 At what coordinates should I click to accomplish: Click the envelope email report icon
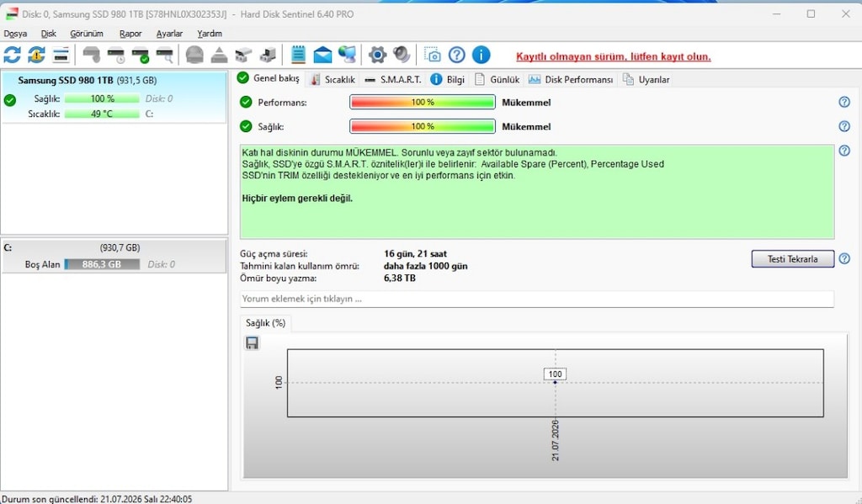point(322,55)
